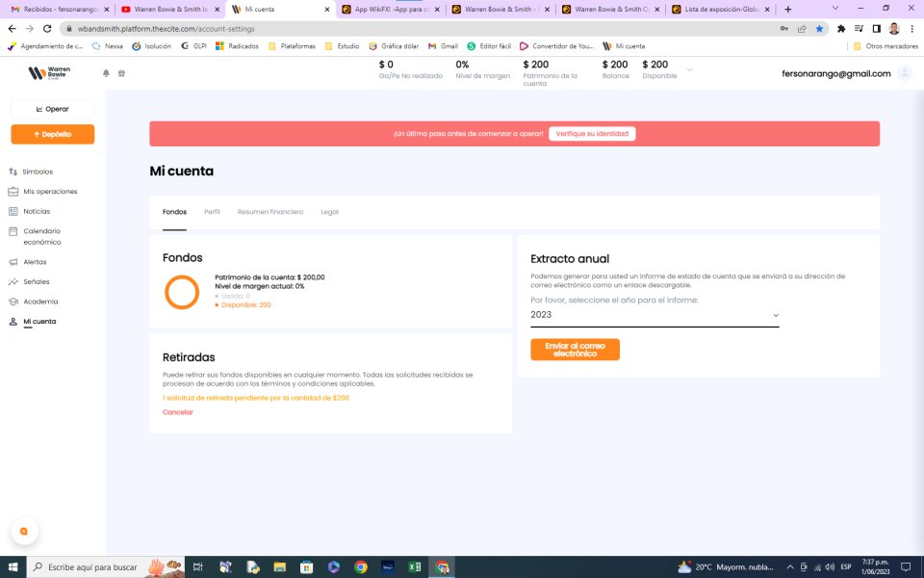Open Task View on the taskbar
Image resolution: width=924 pixels, height=578 pixels.
198,566
